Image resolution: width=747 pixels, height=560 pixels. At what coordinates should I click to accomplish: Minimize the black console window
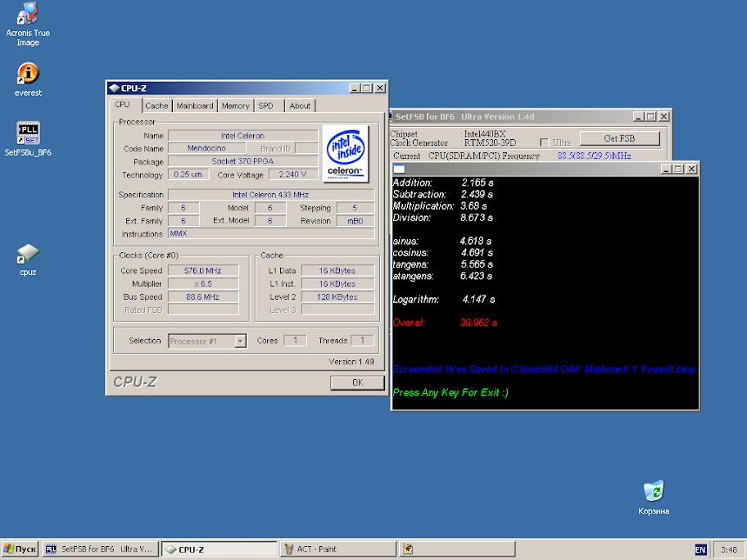[x=666, y=169]
